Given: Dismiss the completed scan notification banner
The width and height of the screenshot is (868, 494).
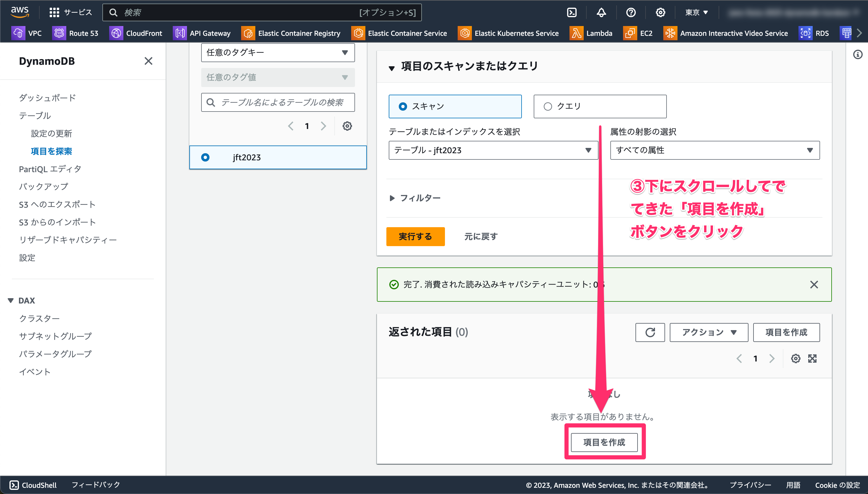Looking at the screenshot, I should coord(814,285).
